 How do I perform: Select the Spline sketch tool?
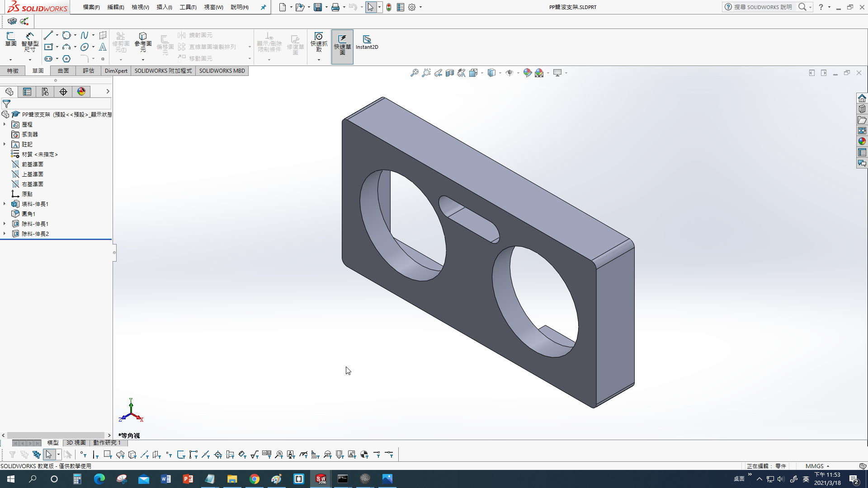(x=85, y=35)
